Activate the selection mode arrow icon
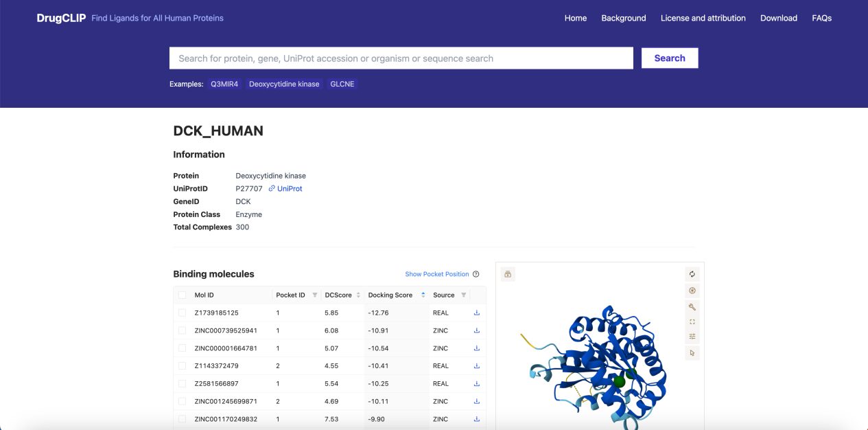Image resolution: width=868 pixels, height=430 pixels. [692, 353]
